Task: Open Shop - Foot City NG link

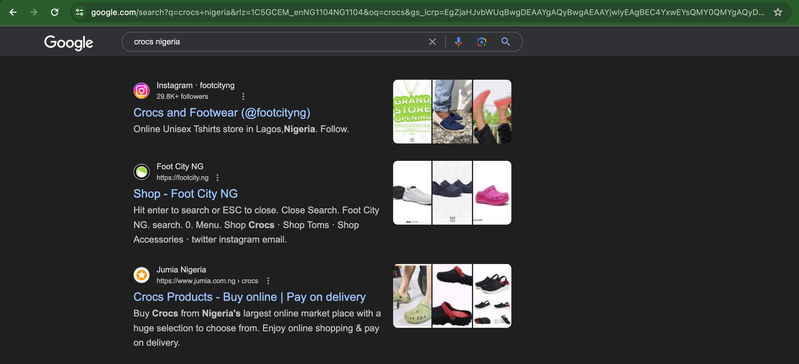Action: (185, 194)
